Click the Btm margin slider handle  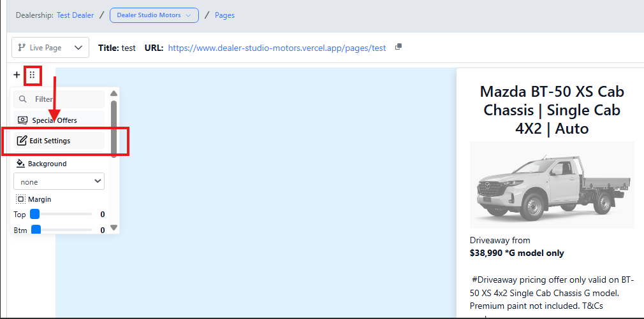36,229
